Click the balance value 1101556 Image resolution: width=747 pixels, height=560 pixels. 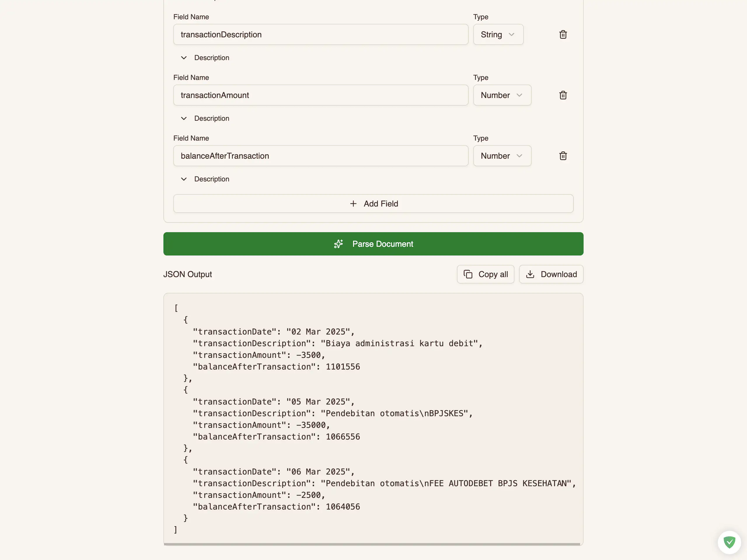[343, 367]
